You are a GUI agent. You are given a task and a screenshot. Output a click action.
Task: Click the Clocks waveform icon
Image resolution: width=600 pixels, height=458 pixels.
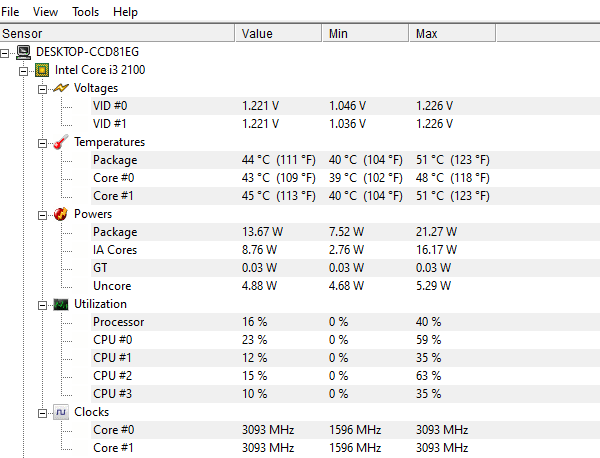61,412
